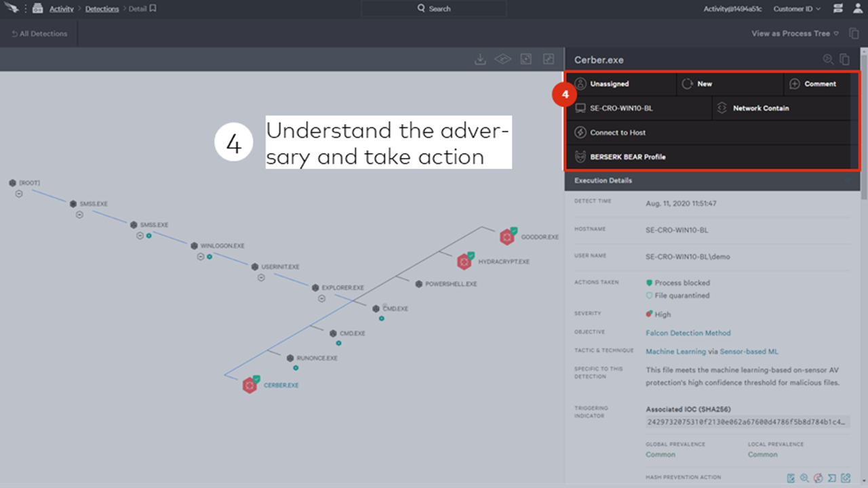Copy icon next to View as Process Tree
Screen dimensions: 868x488
tap(854, 33)
